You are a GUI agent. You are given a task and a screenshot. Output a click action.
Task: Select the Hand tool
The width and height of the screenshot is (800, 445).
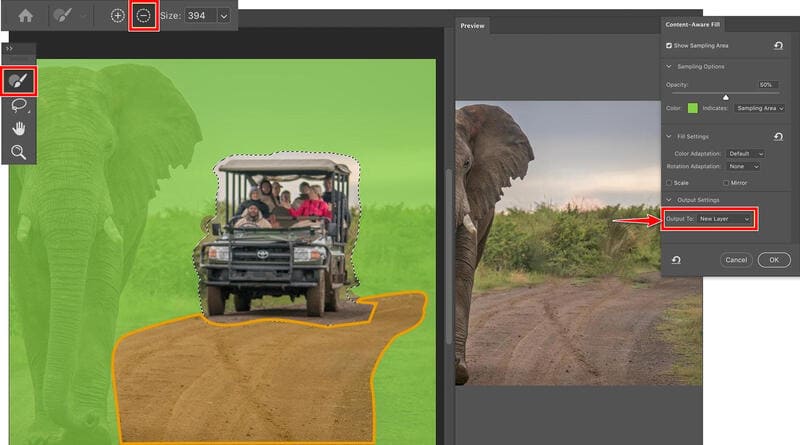click(x=19, y=129)
